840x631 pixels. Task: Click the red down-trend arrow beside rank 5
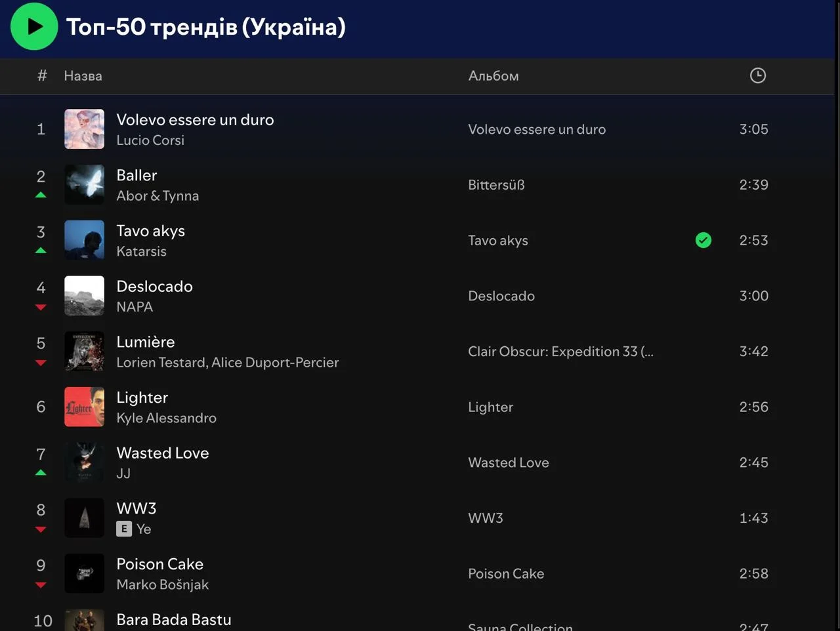click(x=41, y=363)
